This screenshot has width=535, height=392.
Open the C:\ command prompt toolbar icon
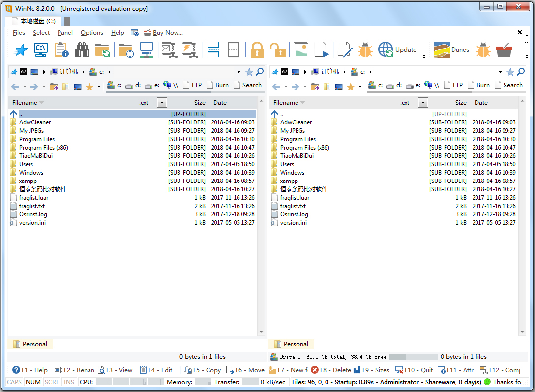[x=41, y=50]
